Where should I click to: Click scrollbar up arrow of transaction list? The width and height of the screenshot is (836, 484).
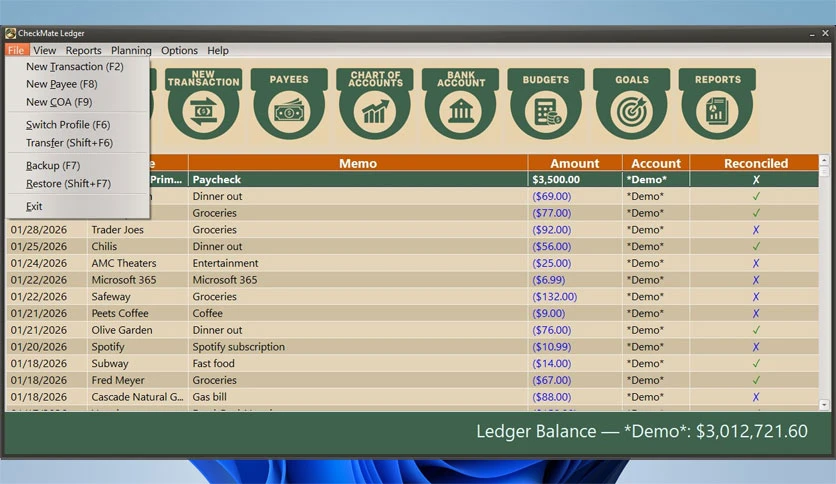click(x=824, y=160)
